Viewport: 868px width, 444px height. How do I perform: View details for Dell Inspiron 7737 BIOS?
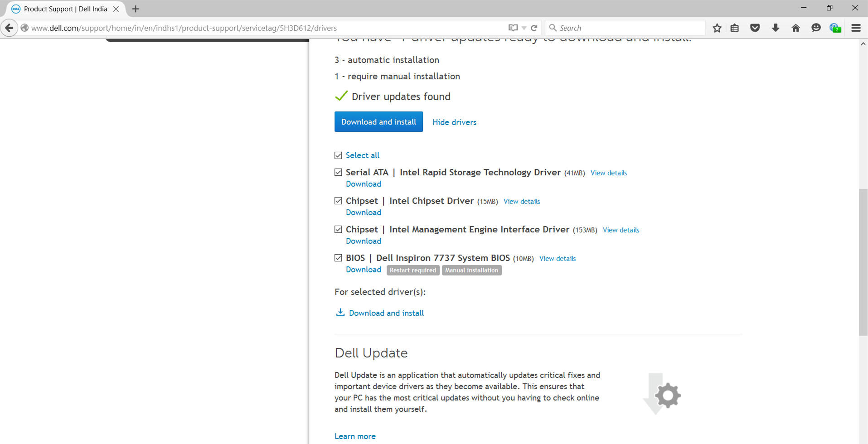[x=558, y=259]
